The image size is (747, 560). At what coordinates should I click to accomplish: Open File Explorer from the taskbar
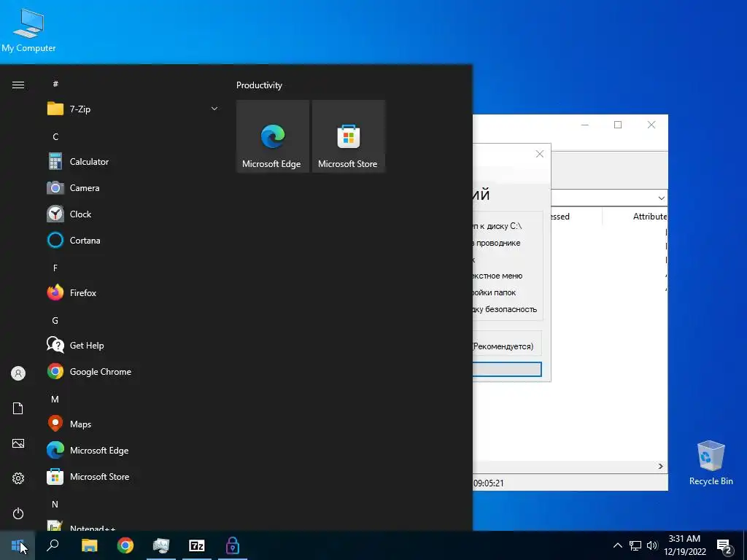coord(89,545)
